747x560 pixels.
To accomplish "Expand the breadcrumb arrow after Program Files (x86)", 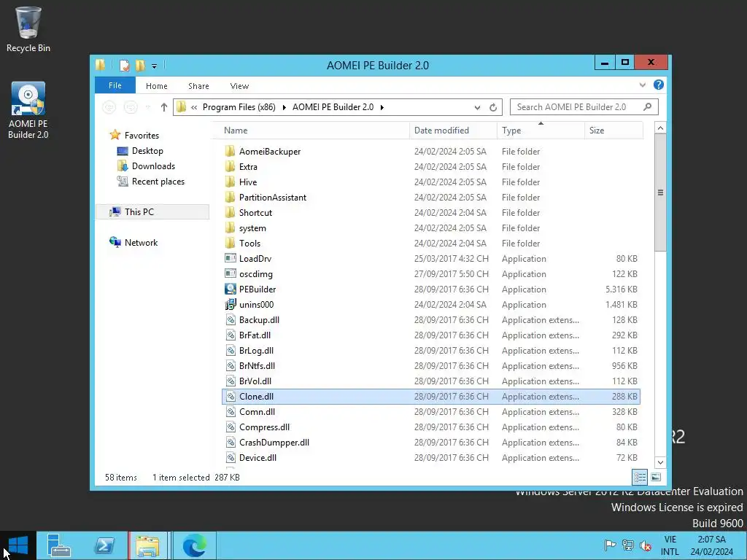I will pyautogui.click(x=284, y=108).
